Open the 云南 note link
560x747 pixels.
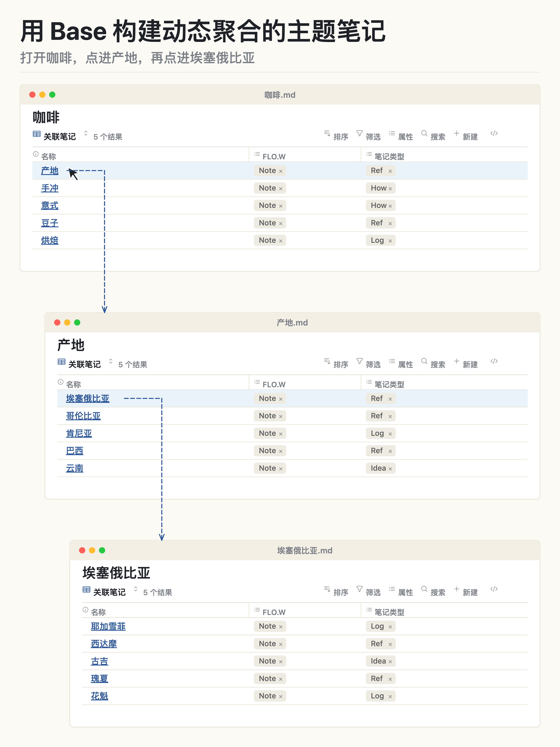pos(75,468)
